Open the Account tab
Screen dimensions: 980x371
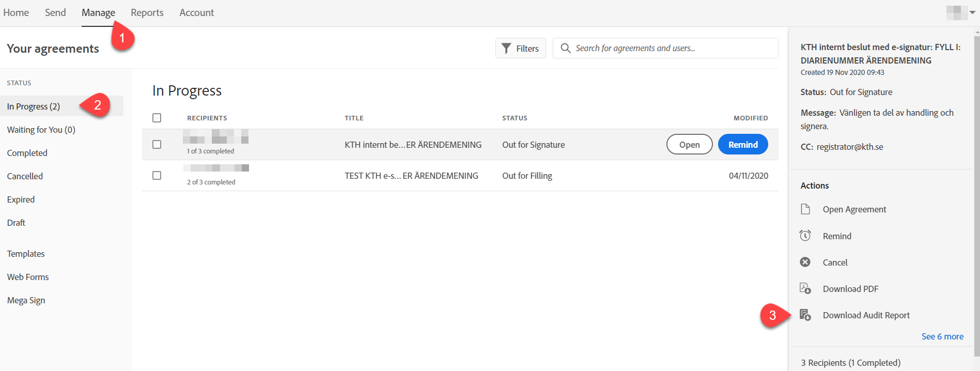click(x=196, y=12)
